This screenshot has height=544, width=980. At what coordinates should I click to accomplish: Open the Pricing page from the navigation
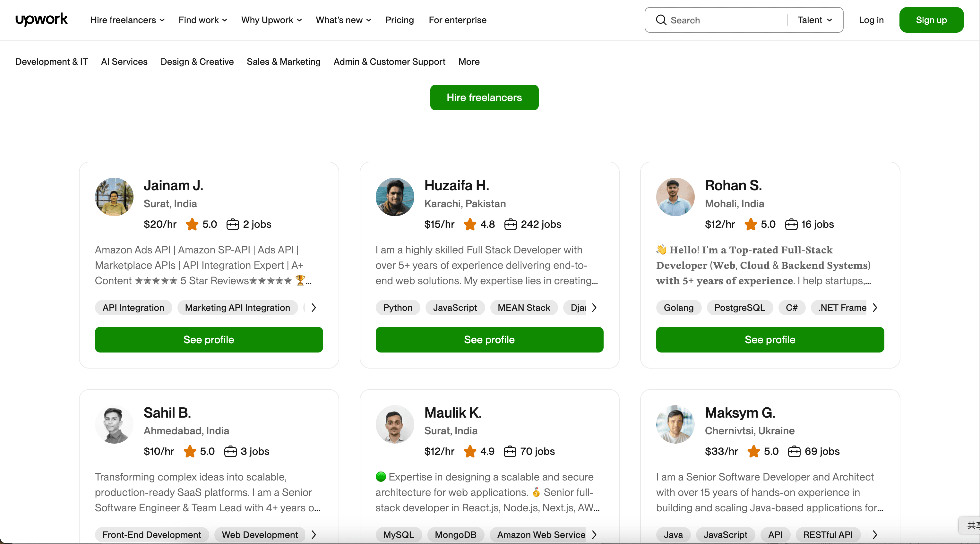399,20
